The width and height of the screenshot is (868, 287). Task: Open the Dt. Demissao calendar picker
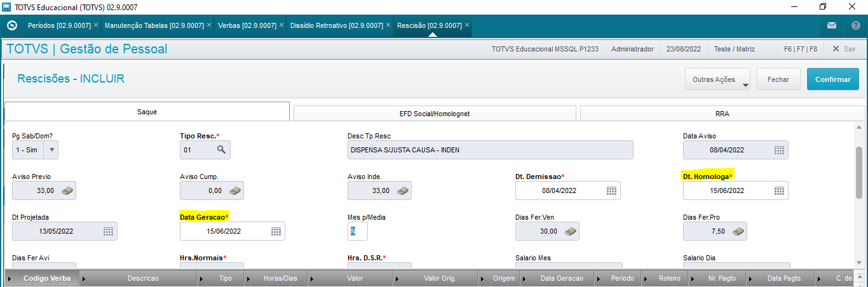[611, 190]
